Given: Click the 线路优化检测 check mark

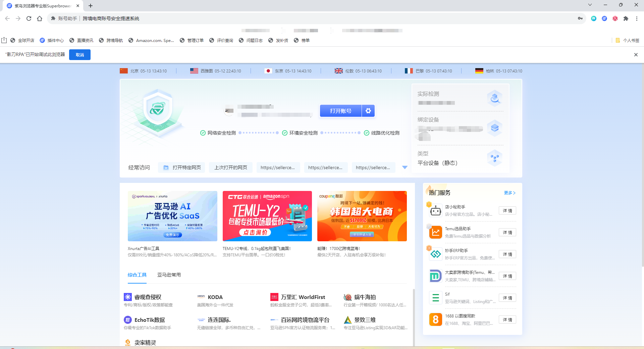Looking at the screenshot, I should pos(367,133).
